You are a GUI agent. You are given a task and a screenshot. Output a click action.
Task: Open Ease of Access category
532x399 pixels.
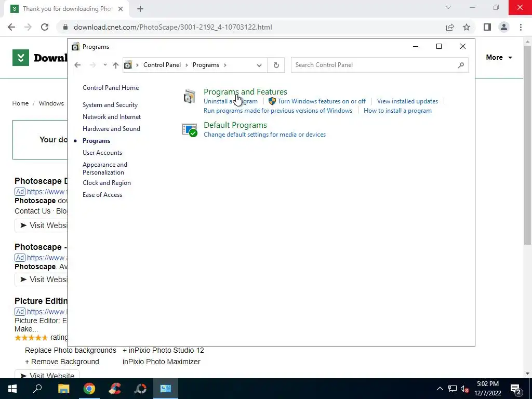(102, 195)
